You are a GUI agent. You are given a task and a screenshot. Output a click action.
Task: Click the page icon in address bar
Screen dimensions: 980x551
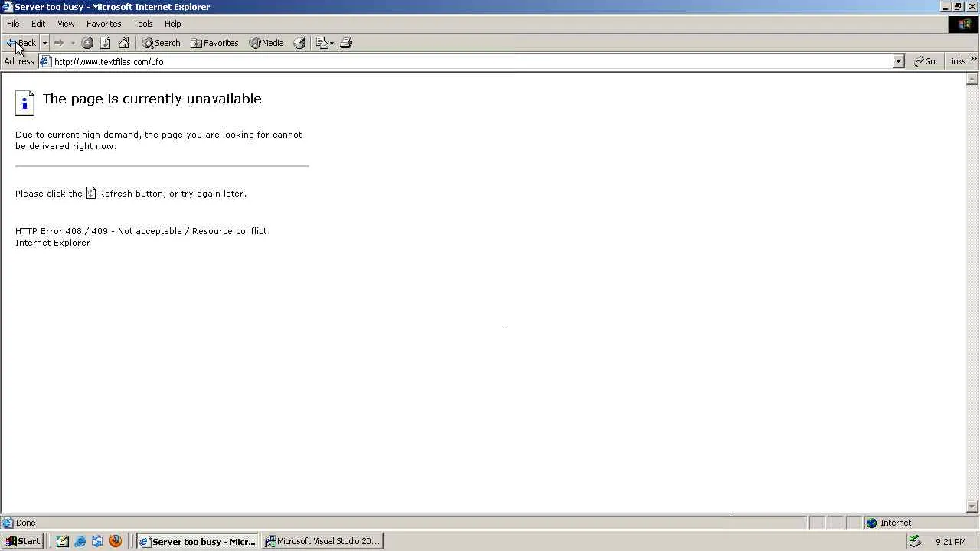[x=45, y=61]
